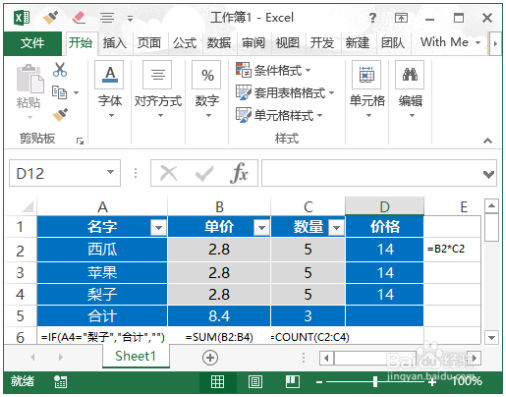Select cell containing 西瓜
The height and width of the screenshot is (397, 506).
102,250
